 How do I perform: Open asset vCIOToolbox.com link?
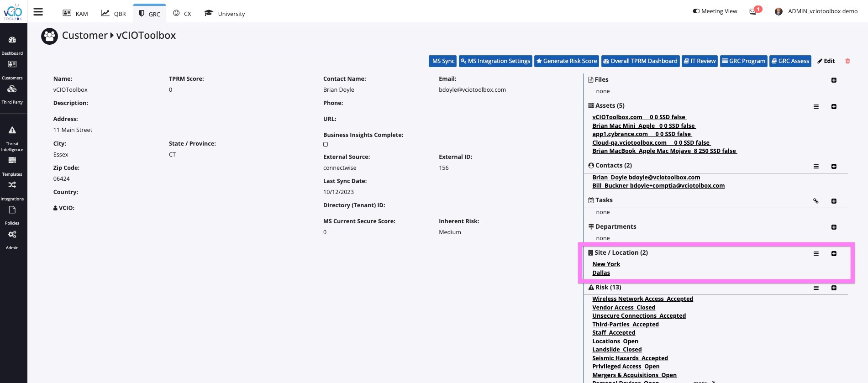click(639, 117)
